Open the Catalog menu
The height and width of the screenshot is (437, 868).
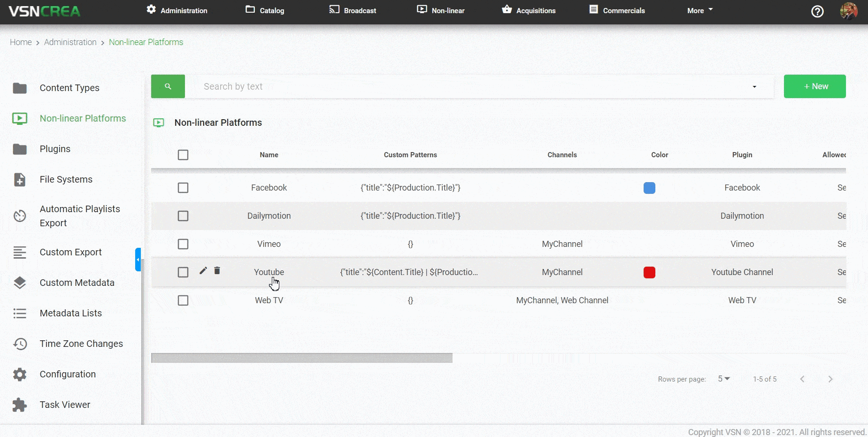coord(265,10)
